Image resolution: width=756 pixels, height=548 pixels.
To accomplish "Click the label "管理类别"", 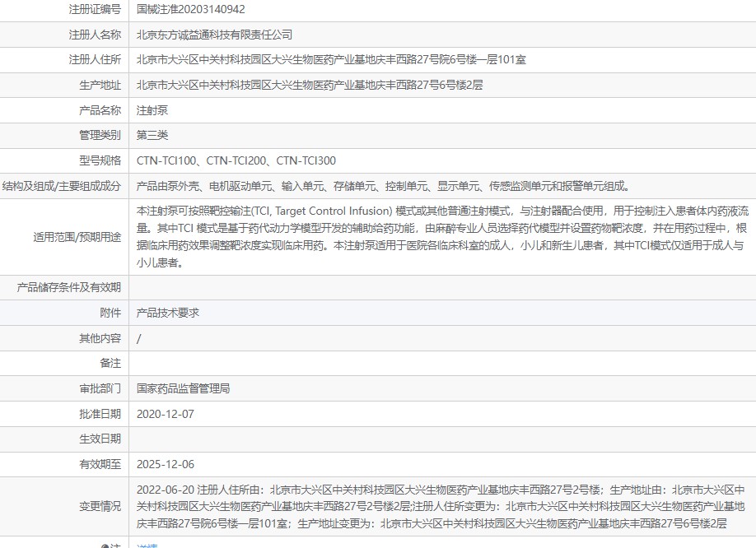I will coord(100,135).
